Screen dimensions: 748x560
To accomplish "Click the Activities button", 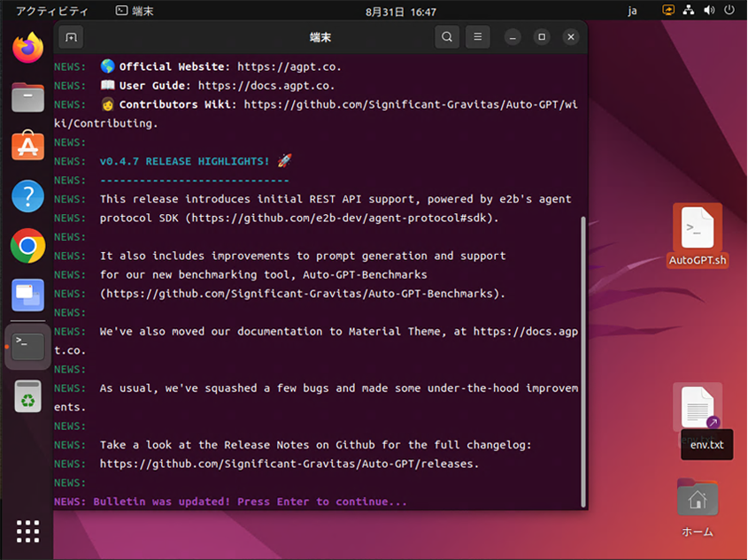I will (51, 12).
